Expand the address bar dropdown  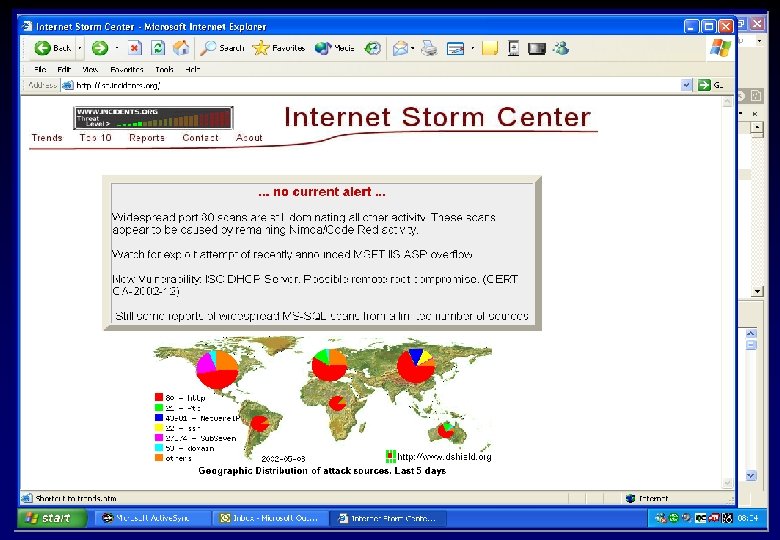[x=686, y=86]
